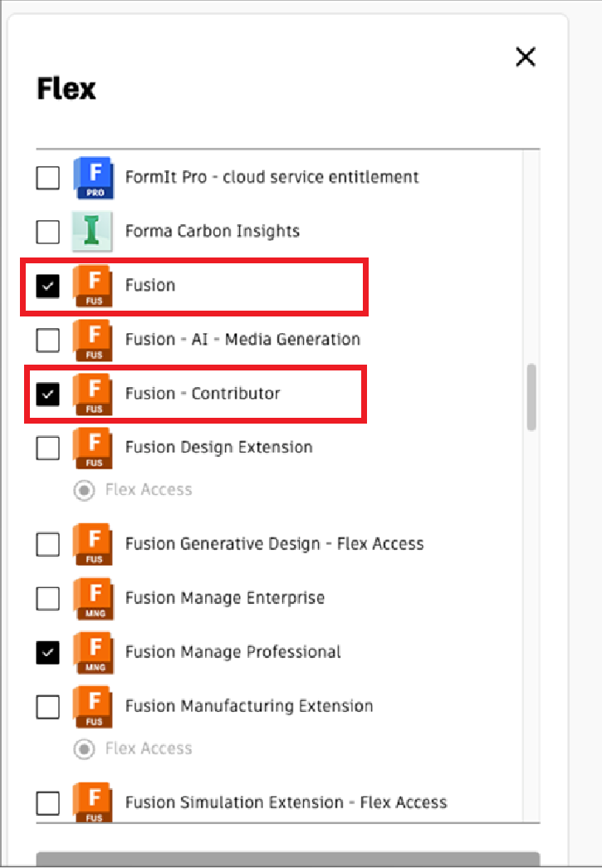Tick the Fusion Manufacturing Extension checkbox

click(x=47, y=707)
